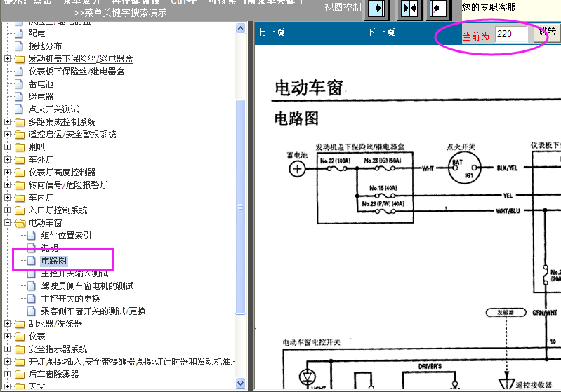Click the 多路集成控制系统 folder icon
The width and height of the screenshot is (561, 392).
20,122
